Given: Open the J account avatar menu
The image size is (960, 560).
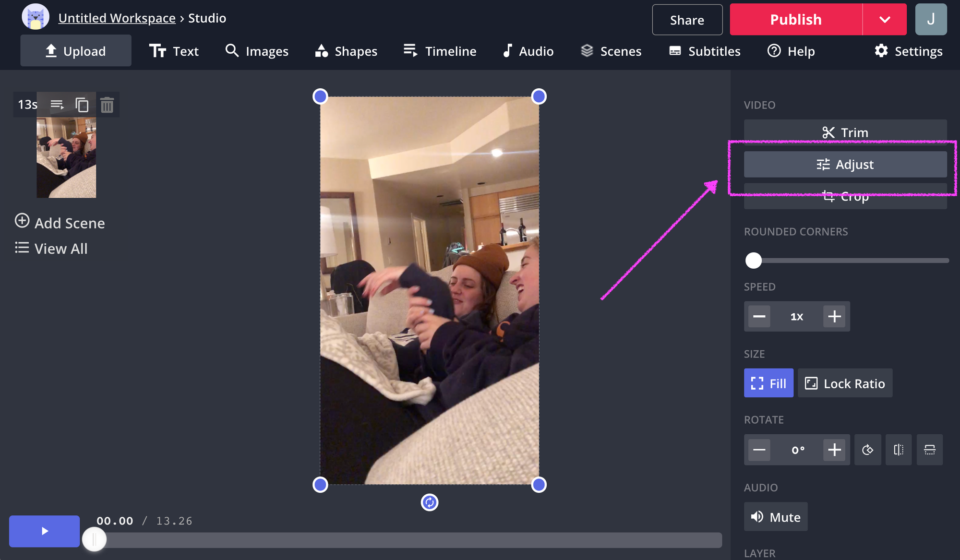Looking at the screenshot, I should [931, 20].
